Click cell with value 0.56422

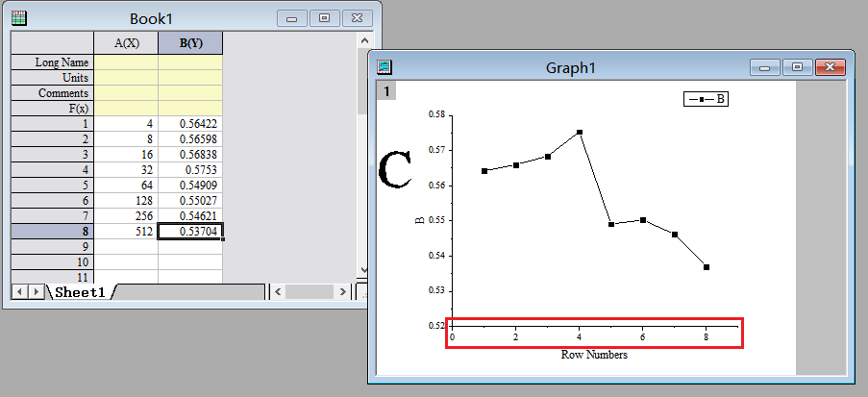click(x=190, y=123)
